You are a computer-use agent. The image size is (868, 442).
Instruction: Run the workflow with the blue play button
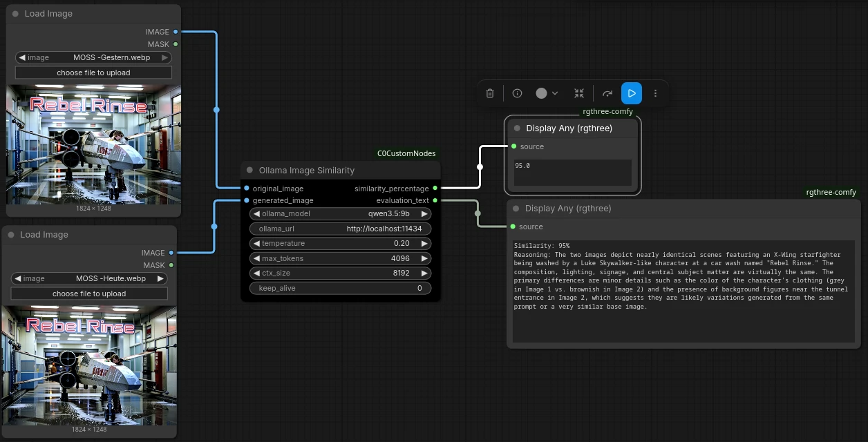point(632,93)
